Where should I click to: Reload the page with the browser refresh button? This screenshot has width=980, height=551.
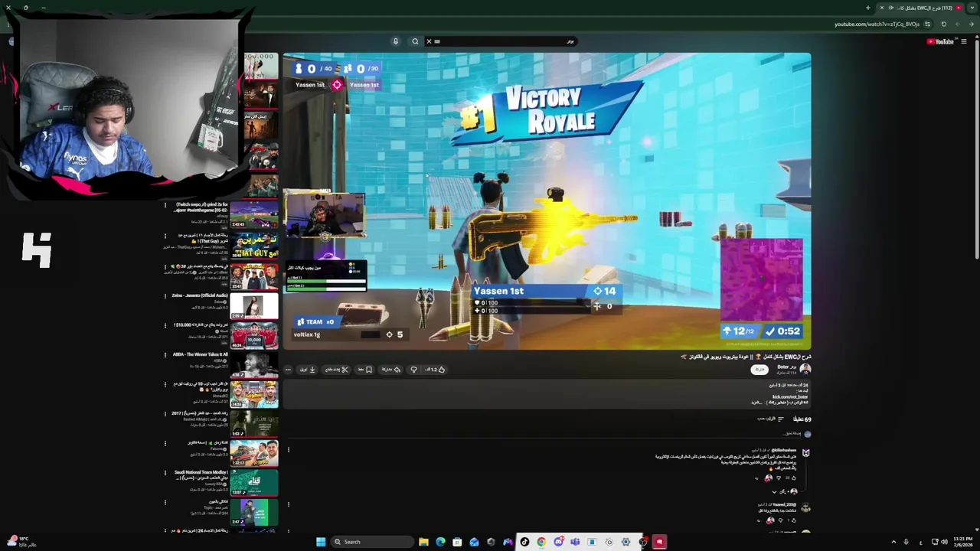tap(944, 24)
